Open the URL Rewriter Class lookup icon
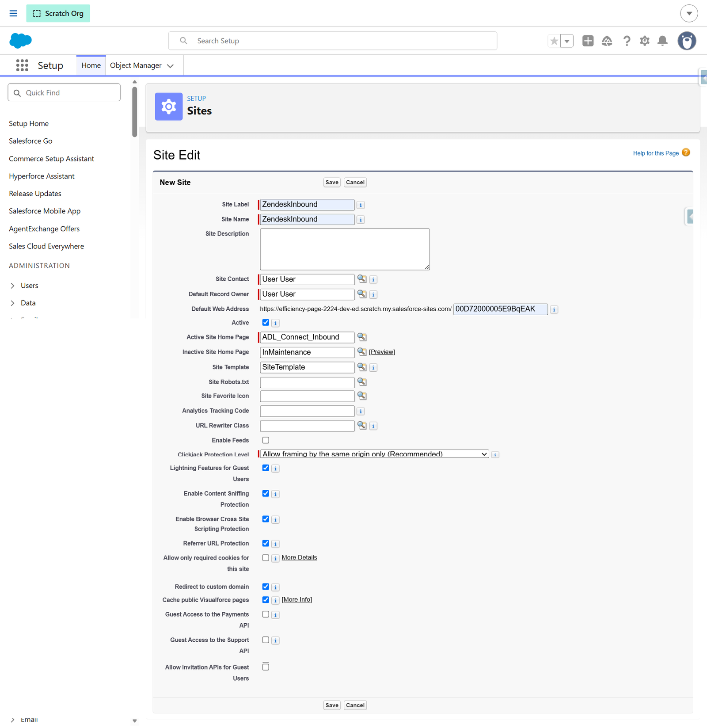 pyautogui.click(x=362, y=425)
